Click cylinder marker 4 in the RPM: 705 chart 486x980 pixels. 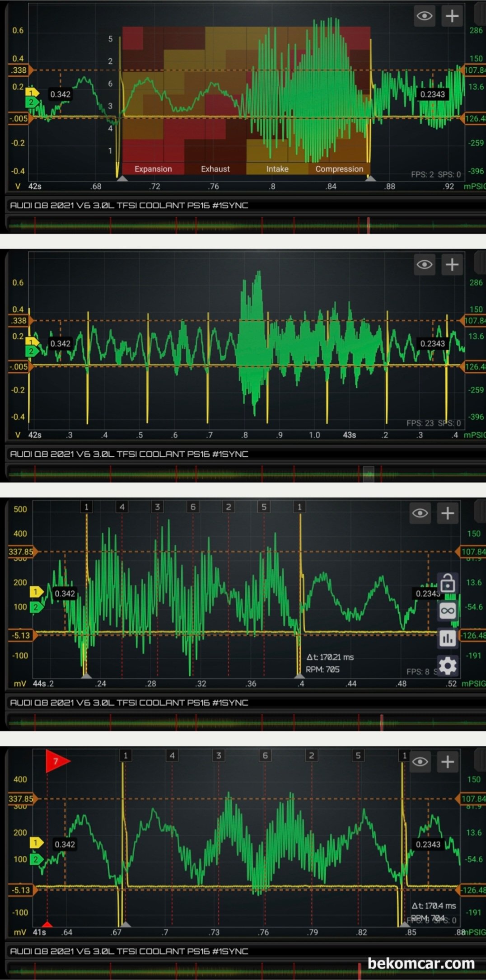point(122,507)
